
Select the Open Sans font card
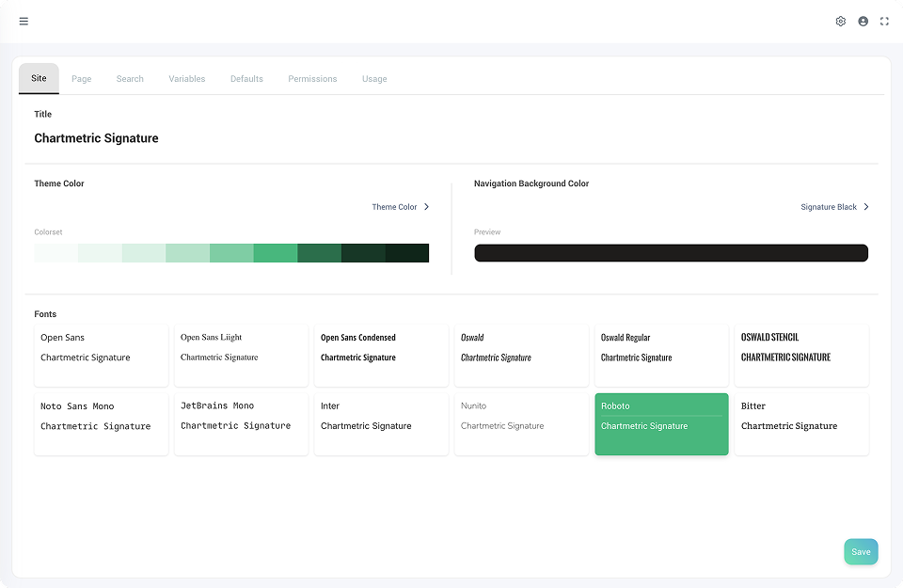pos(101,356)
